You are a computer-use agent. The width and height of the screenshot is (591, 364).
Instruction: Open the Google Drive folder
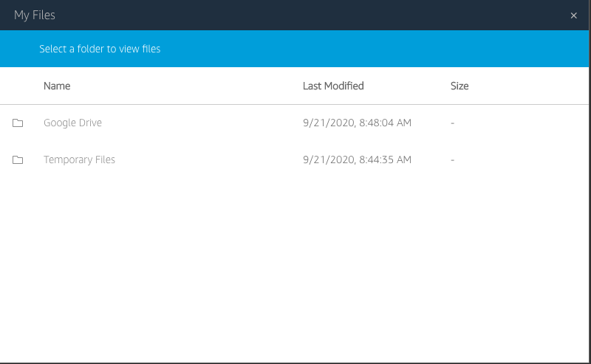tap(72, 123)
